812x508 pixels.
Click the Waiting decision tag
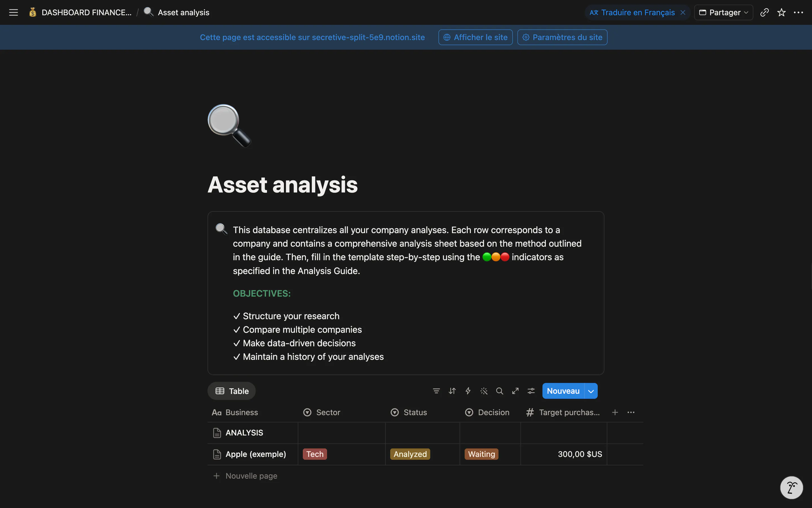tap(482, 454)
